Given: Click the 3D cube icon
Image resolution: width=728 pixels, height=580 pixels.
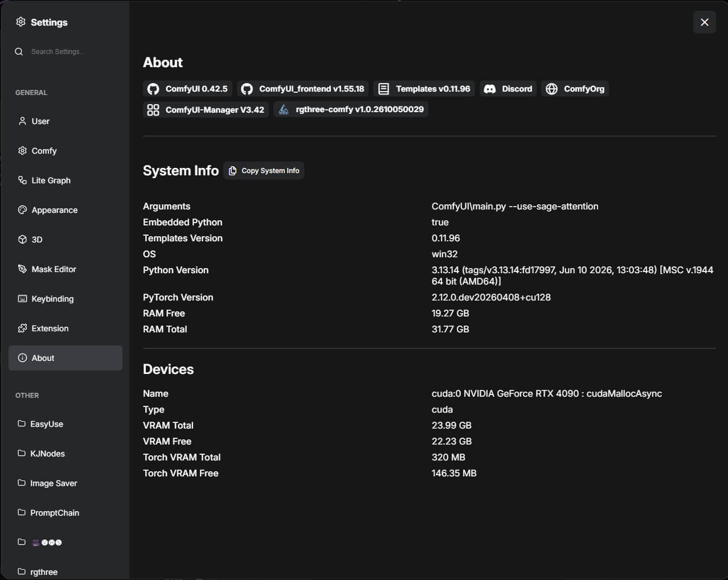Looking at the screenshot, I should pyautogui.click(x=22, y=239).
